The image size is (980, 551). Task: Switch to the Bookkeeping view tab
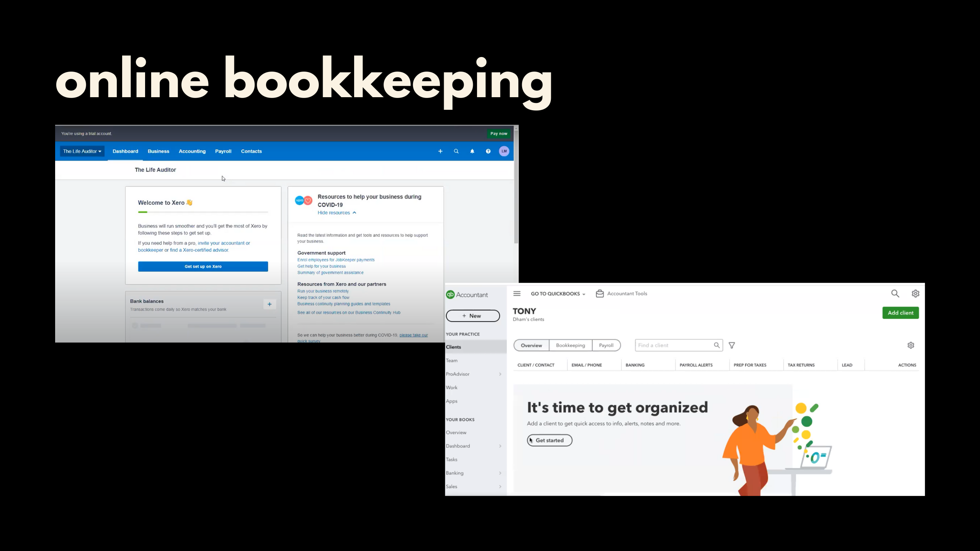[x=570, y=345]
